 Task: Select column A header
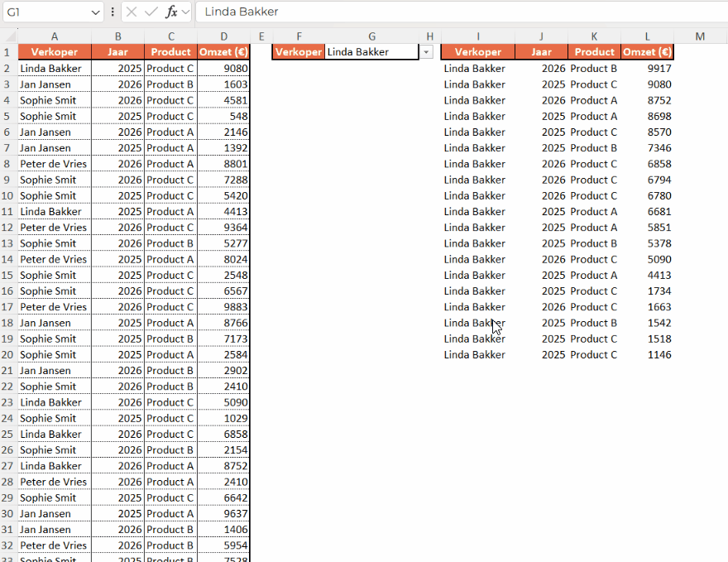point(55,36)
